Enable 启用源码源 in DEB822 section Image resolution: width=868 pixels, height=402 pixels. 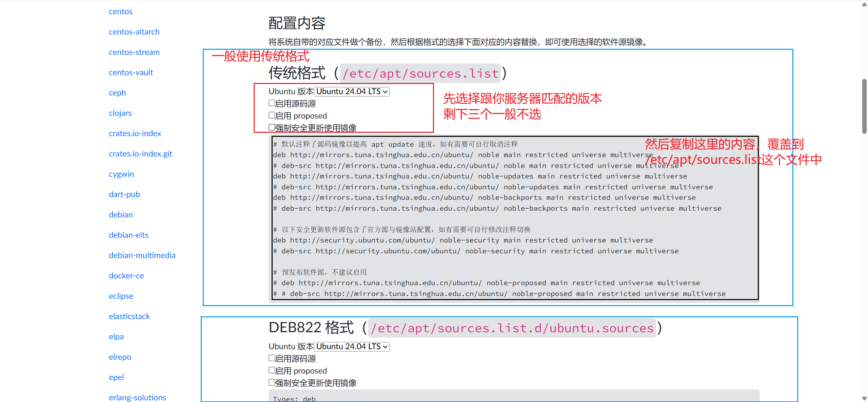(272, 358)
